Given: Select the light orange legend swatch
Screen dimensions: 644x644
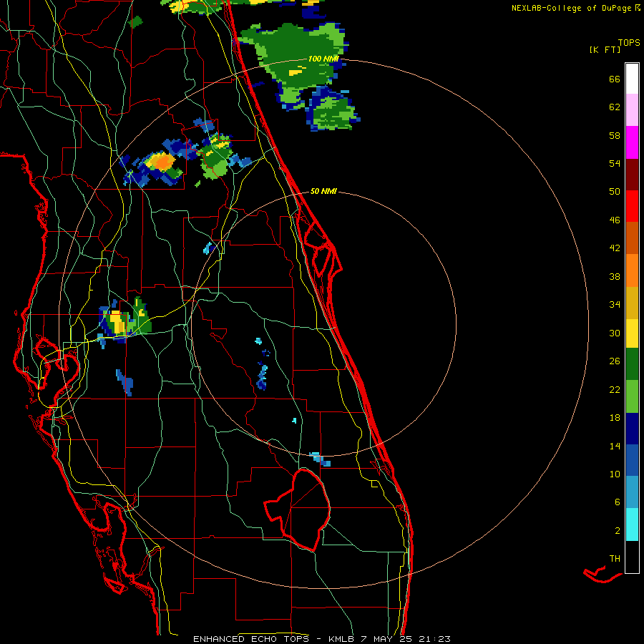Looking at the screenshot, I should (x=632, y=270).
